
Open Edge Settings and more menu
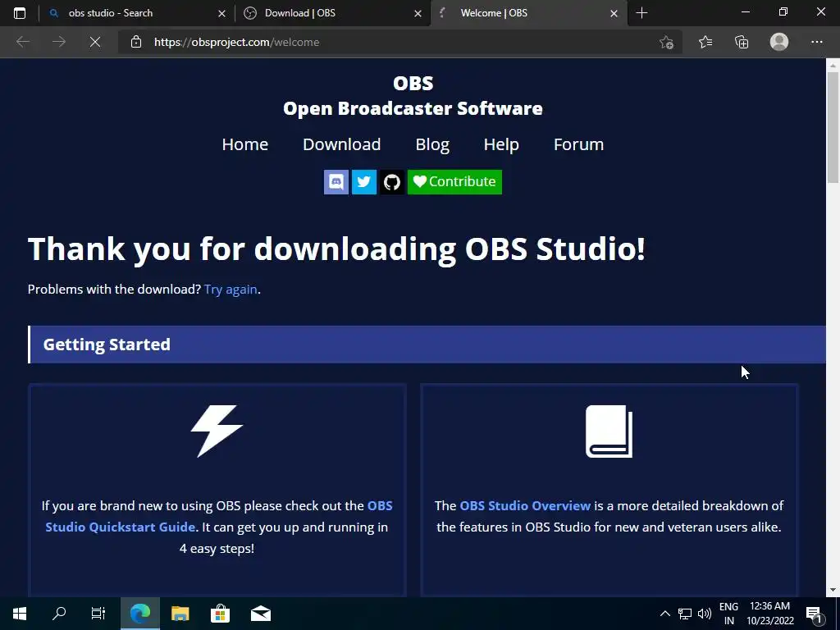click(816, 42)
